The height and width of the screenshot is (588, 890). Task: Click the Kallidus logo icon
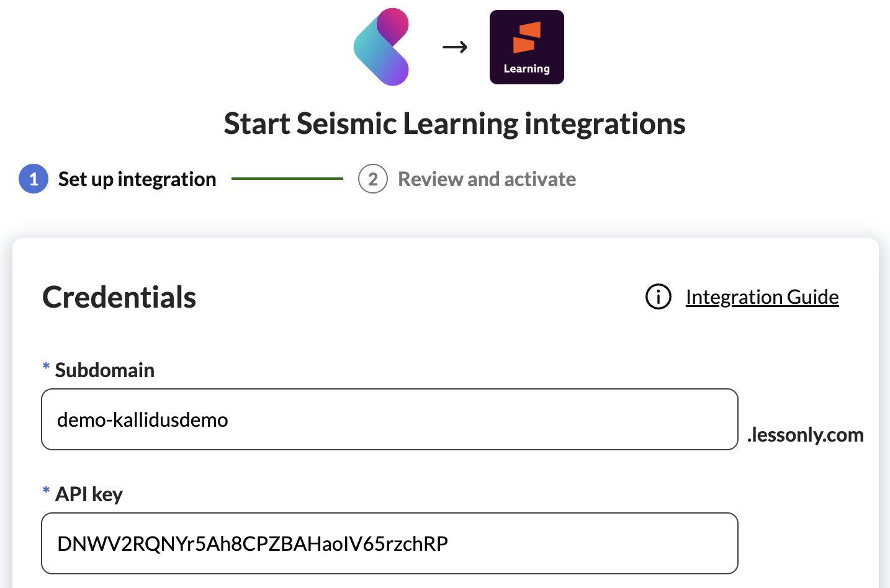click(x=381, y=47)
